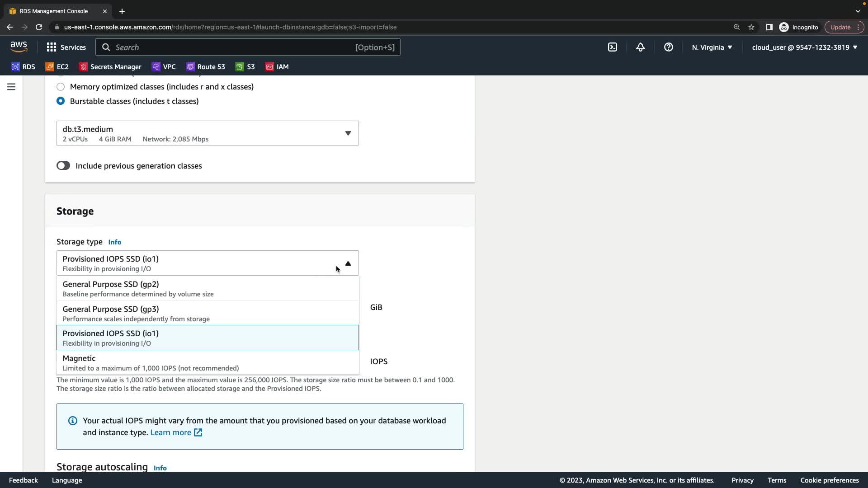Toggle Include previous generation classes
868x488 pixels.
point(63,166)
